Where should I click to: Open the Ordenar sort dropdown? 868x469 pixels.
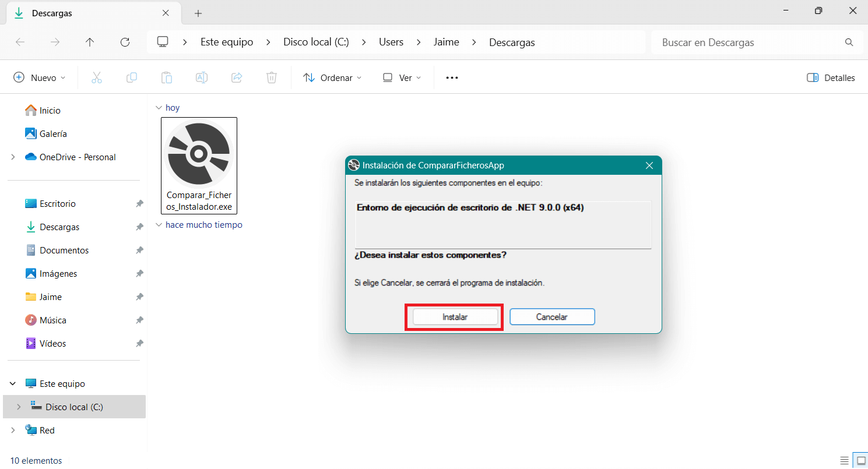point(332,77)
